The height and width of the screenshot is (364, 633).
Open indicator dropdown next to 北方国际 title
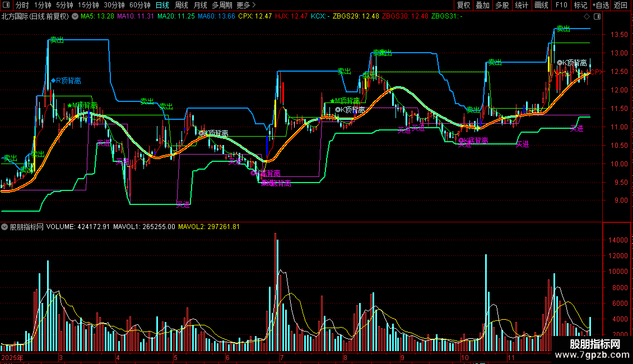(x=75, y=17)
